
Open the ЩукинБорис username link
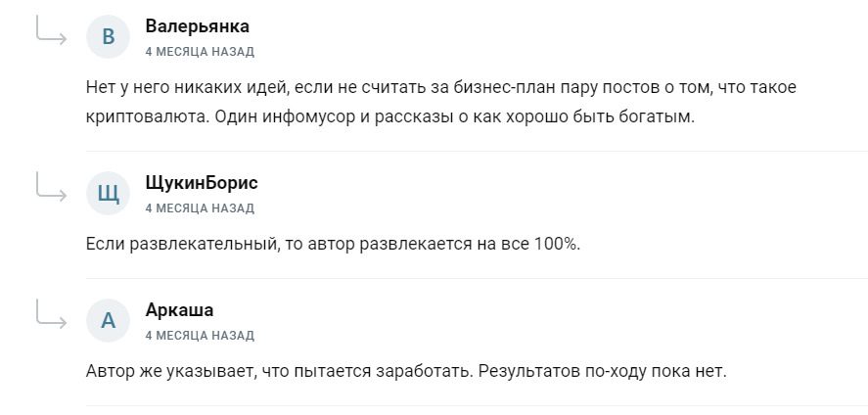(x=202, y=183)
